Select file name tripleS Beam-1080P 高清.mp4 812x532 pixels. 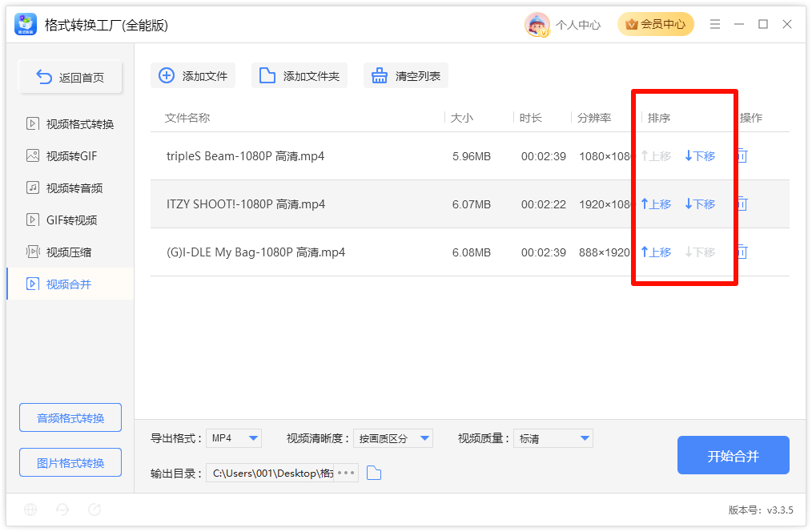tap(246, 156)
